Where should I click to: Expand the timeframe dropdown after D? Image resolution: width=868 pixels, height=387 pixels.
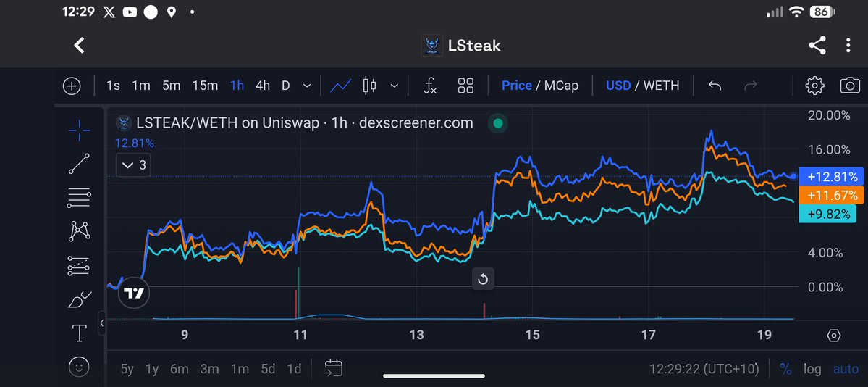tap(307, 86)
